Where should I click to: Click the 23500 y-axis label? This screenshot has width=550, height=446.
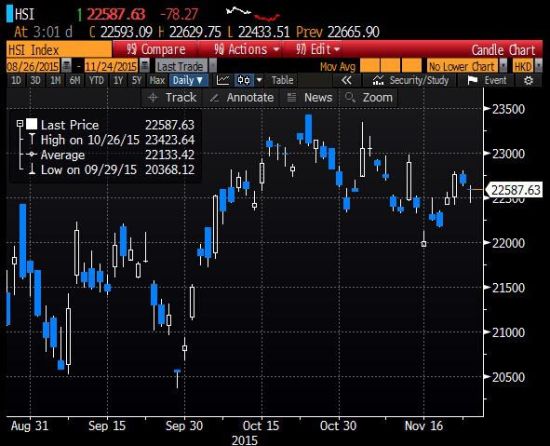coord(509,109)
